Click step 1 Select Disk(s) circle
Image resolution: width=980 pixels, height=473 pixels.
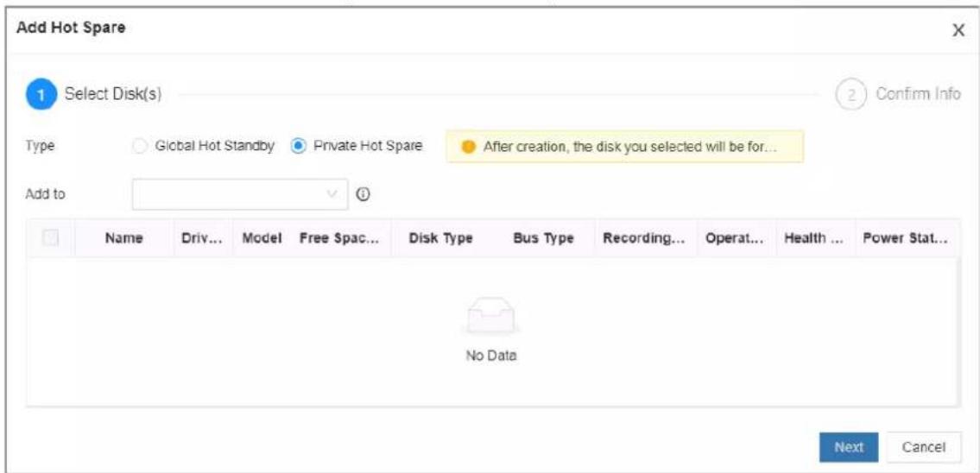[41, 95]
